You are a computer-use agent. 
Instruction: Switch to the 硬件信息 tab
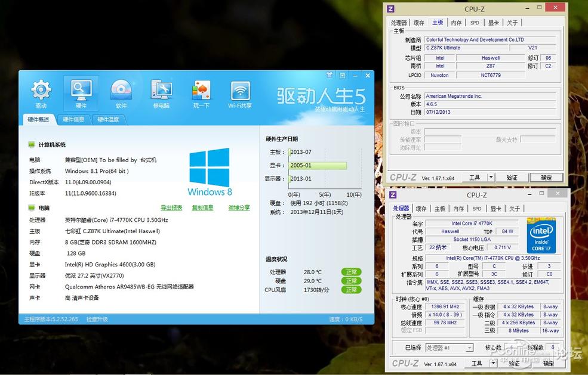pos(73,119)
